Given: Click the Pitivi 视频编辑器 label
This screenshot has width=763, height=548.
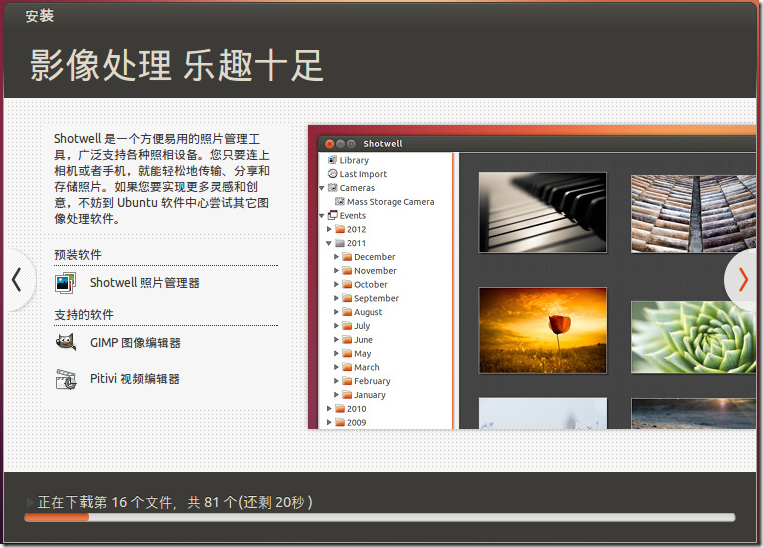Looking at the screenshot, I should tap(134, 379).
